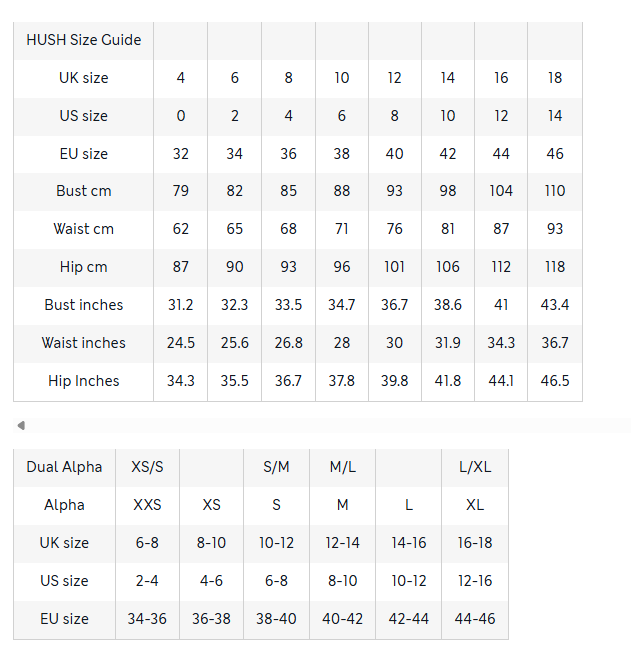Select the XS/S dual alpha cell
The image size is (631, 649).
pyautogui.click(x=147, y=467)
